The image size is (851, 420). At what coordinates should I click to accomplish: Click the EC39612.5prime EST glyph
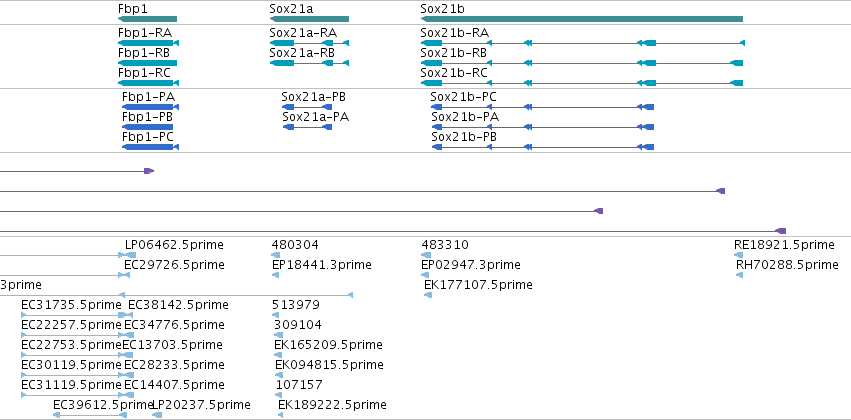click(x=90, y=415)
